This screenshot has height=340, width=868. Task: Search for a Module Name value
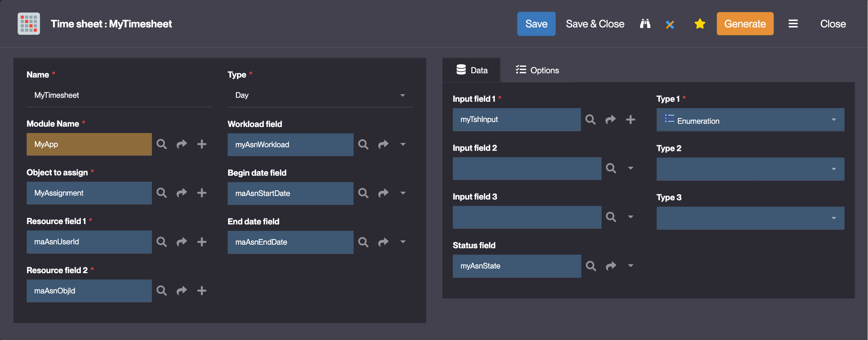point(162,144)
